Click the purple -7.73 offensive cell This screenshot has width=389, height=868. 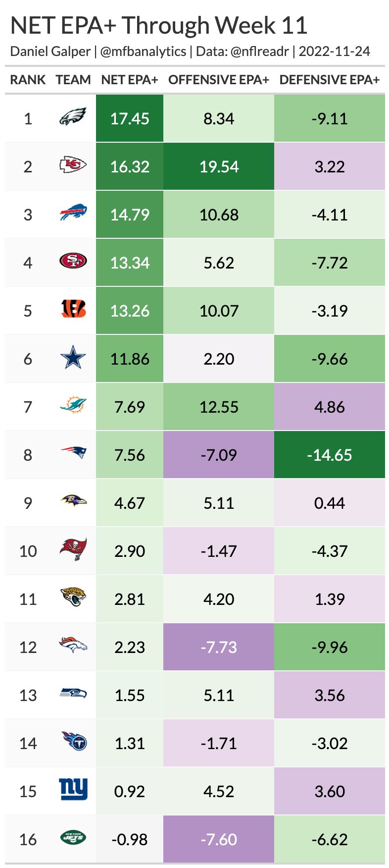(219, 647)
